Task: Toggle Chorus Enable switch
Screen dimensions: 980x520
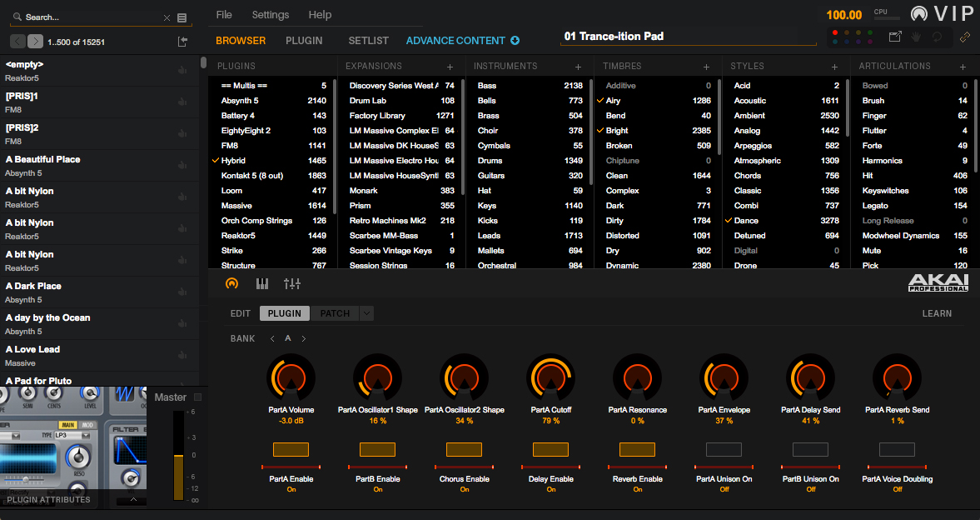Action: point(464,449)
